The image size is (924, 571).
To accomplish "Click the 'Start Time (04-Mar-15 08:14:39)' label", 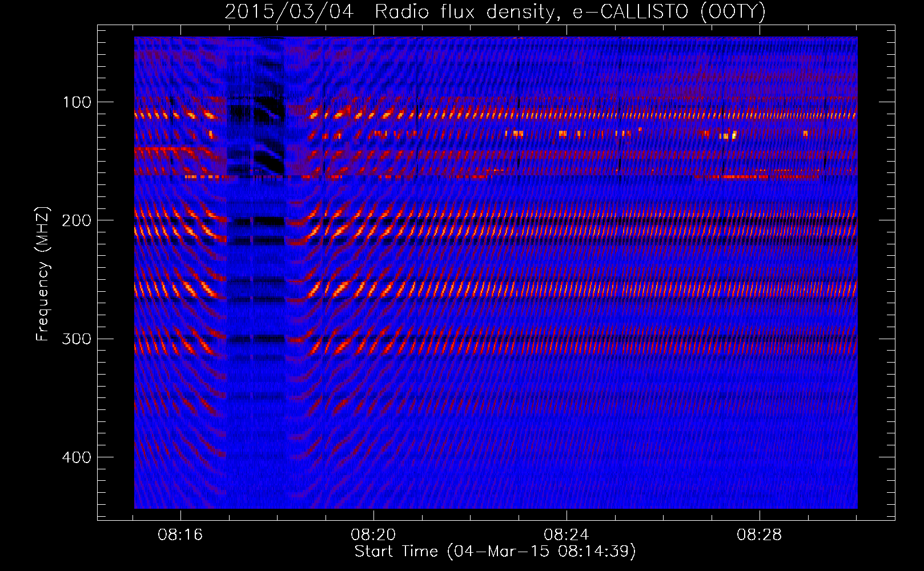I will 495,552.
